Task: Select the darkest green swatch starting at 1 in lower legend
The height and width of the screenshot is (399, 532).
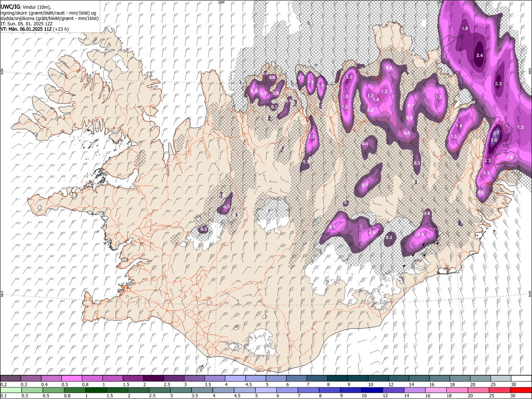Action: (96, 390)
